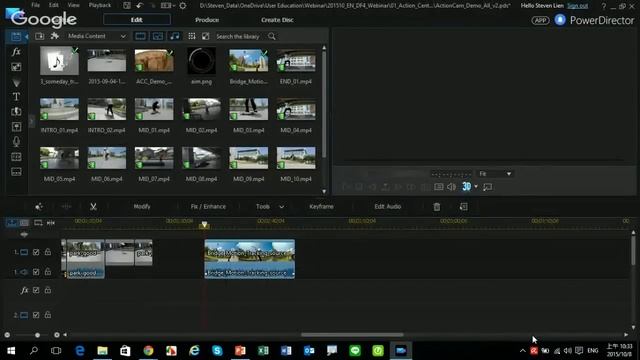640x360 pixels.
Task: Collapse the room panel arrow beside Media Room
Action: tap(27, 37)
